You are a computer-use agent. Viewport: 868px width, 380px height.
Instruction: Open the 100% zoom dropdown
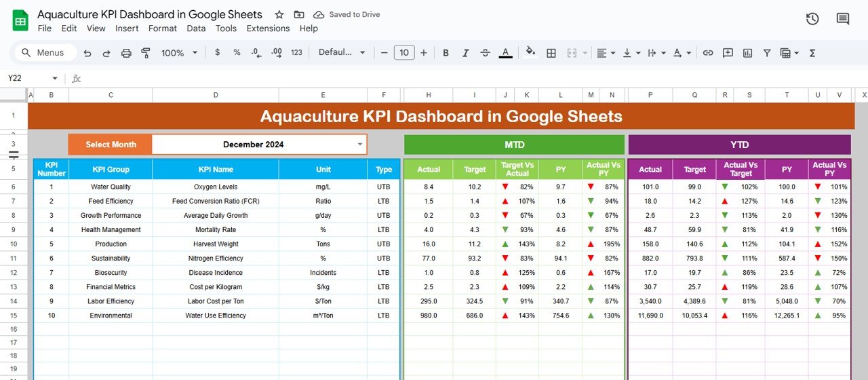[179, 53]
